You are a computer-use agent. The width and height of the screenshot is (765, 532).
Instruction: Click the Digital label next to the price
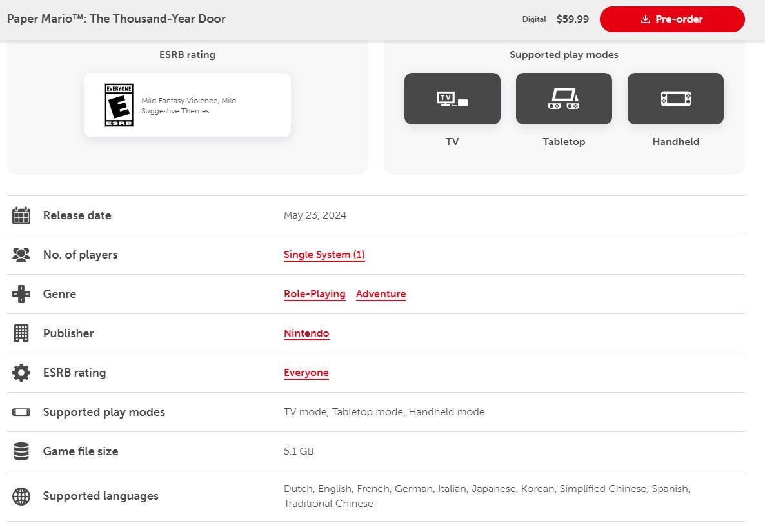tap(534, 19)
